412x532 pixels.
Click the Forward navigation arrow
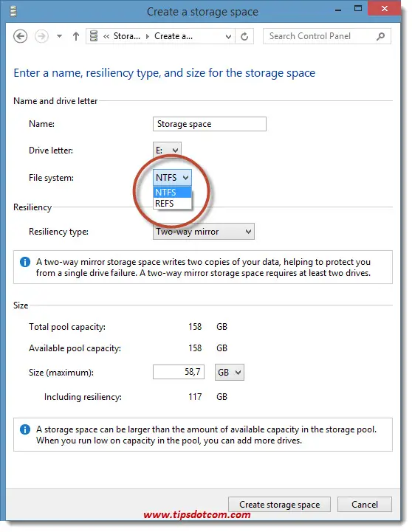[41, 36]
